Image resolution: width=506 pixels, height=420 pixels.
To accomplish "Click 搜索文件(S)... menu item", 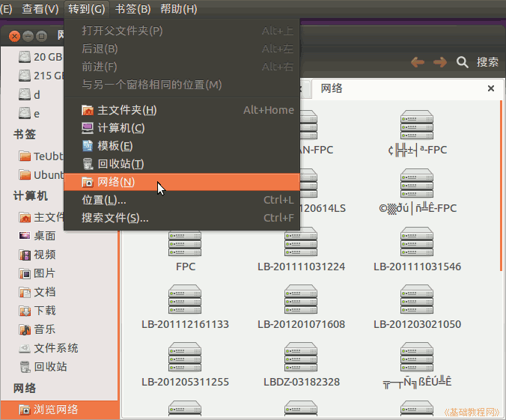I will coord(115,218).
